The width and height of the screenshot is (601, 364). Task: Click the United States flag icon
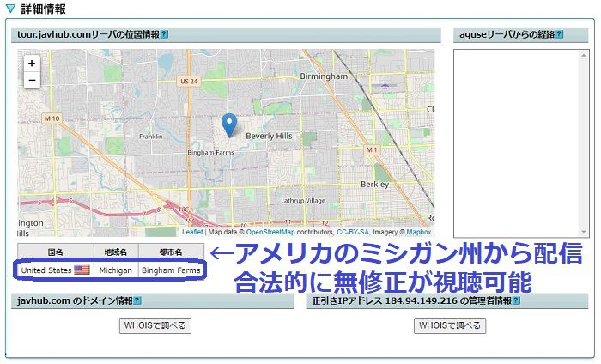point(82,270)
